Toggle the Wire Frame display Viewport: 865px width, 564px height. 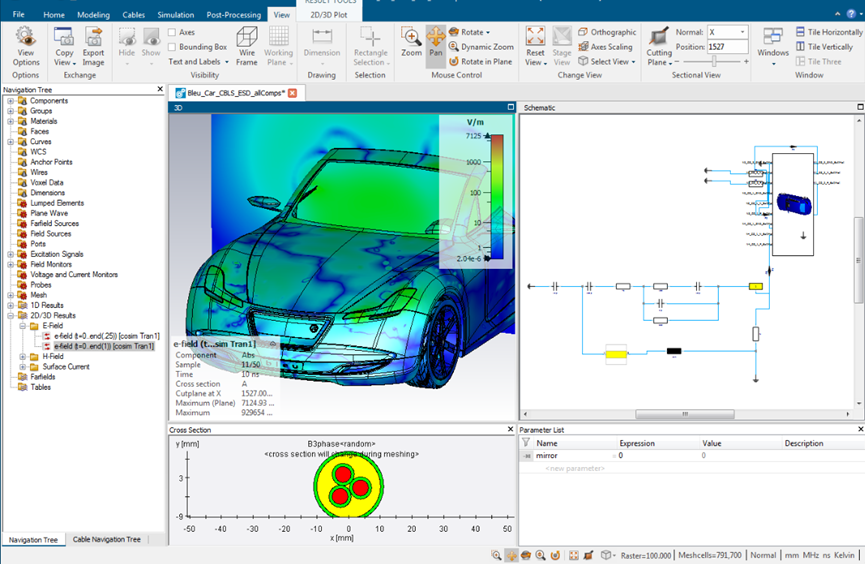coord(246,46)
